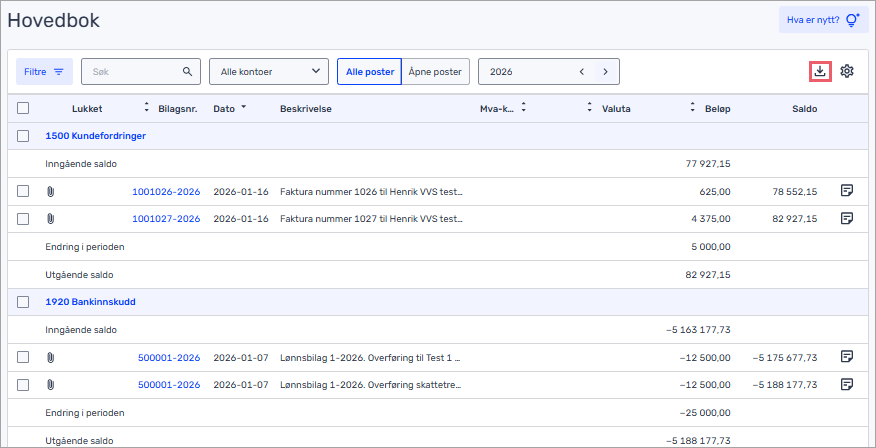Viewport: 876px width, 448px height.
Task: Toggle the select-all header checkbox
Action: (x=23, y=108)
